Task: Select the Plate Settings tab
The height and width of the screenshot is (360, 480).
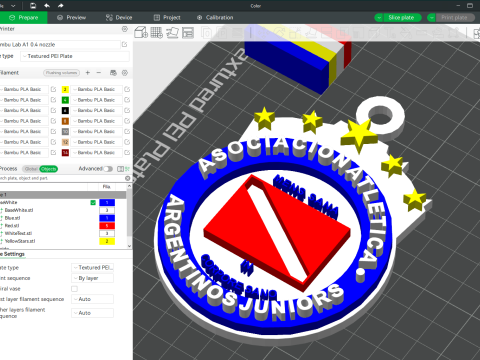Action: 12,254
